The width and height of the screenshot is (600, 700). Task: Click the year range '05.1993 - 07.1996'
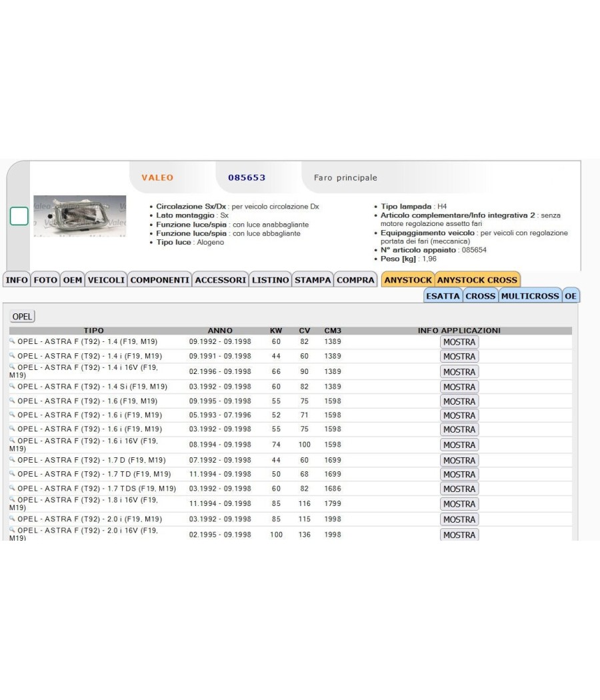(220, 415)
